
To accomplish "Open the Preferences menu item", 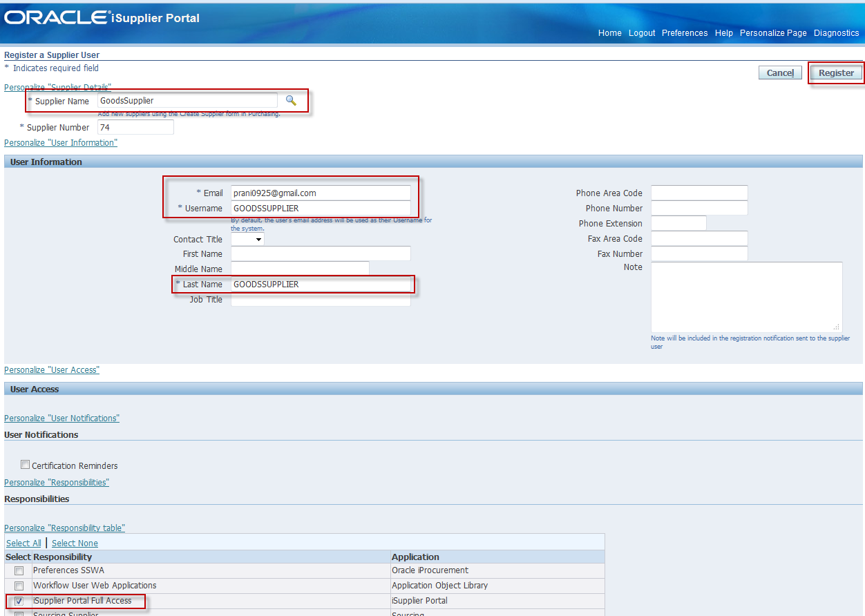I will (684, 32).
